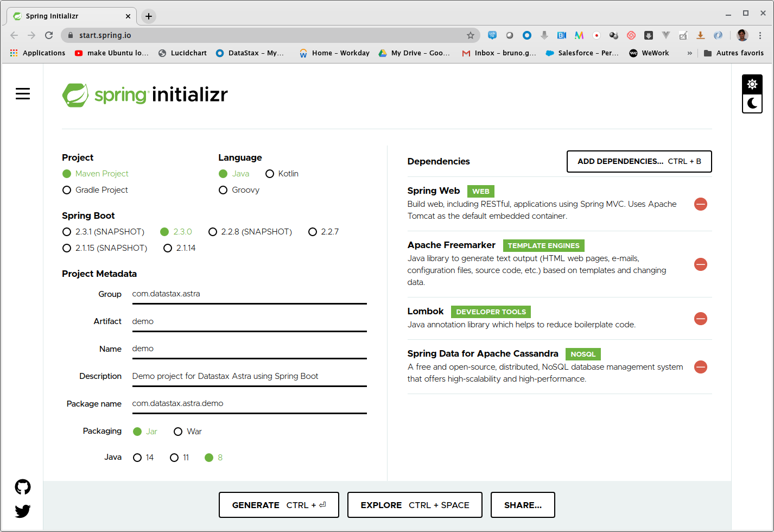Open My Drive Google bookmark
Screen dimensions: 774x532
tap(414, 53)
